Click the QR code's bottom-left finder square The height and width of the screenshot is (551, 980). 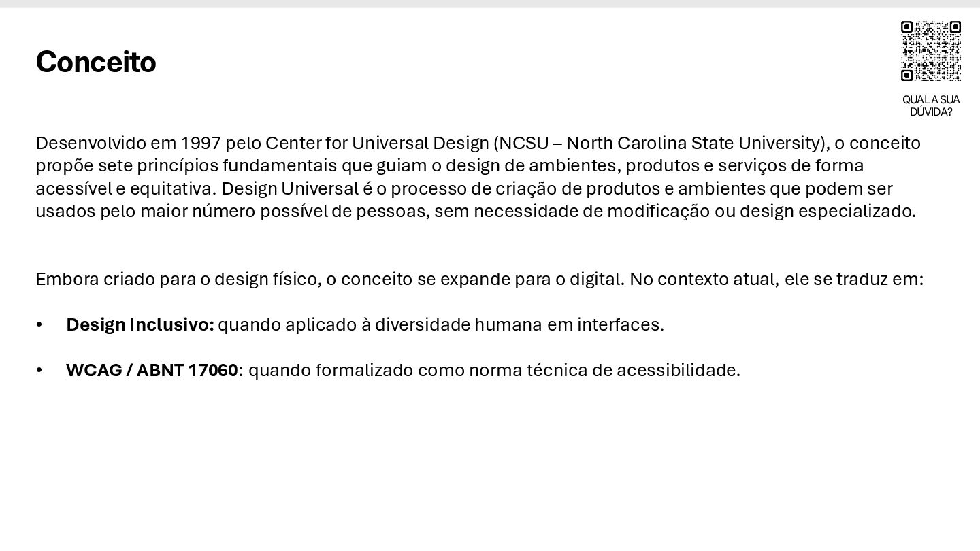click(906, 76)
